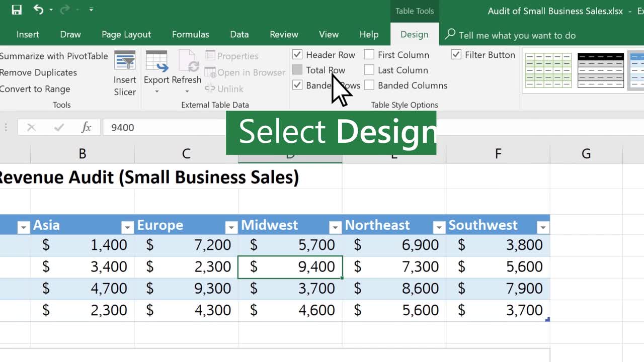Image resolution: width=644 pixels, height=362 pixels.
Task: Click the Revenue Audit title cell
Action: click(x=149, y=177)
